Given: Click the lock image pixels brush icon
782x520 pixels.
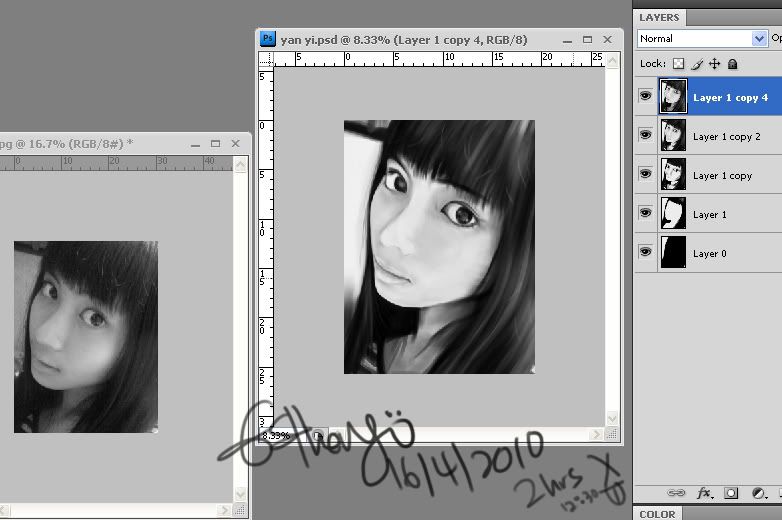Looking at the screenshot, I should pos(697,64).
